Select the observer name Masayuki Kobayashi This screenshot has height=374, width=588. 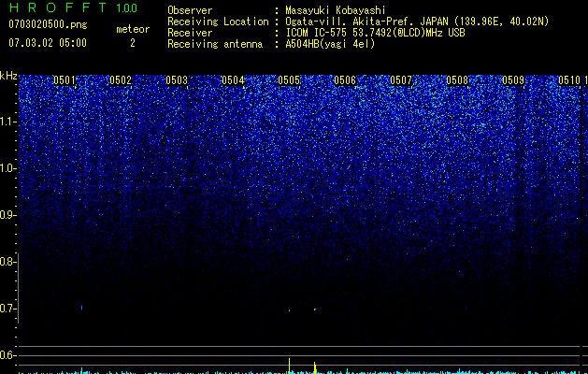336,10
